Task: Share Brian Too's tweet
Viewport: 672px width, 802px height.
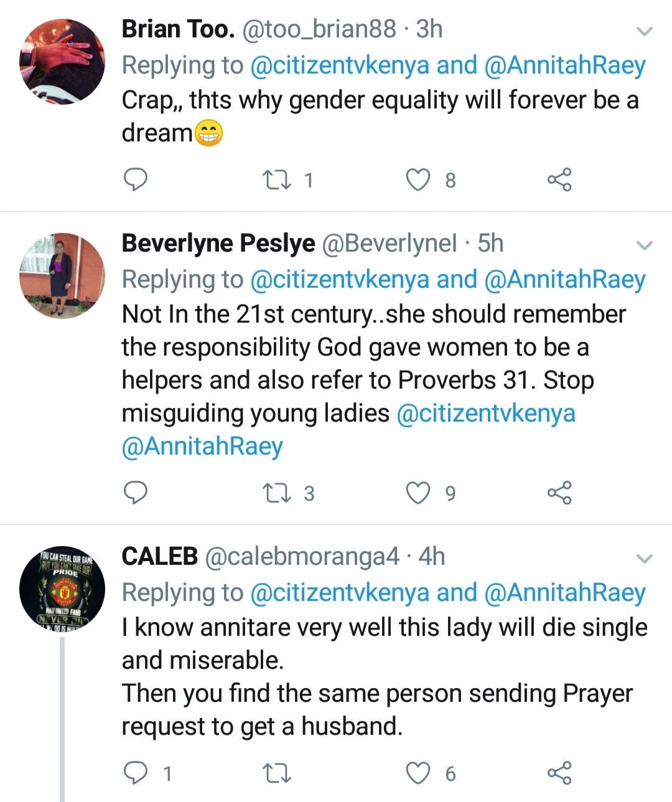Action: click(559, 180)
